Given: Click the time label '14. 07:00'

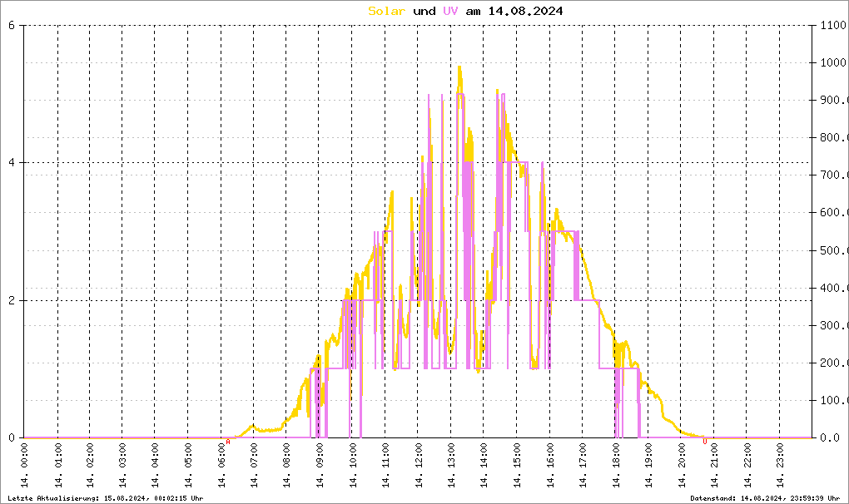Looking at the screenshot, I should [253, 465].
